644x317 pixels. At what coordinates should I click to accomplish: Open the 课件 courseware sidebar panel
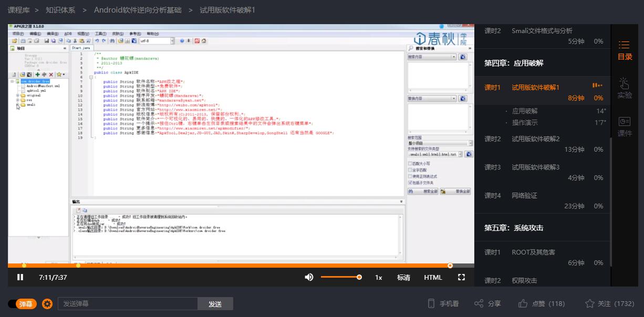click(625, 126)
